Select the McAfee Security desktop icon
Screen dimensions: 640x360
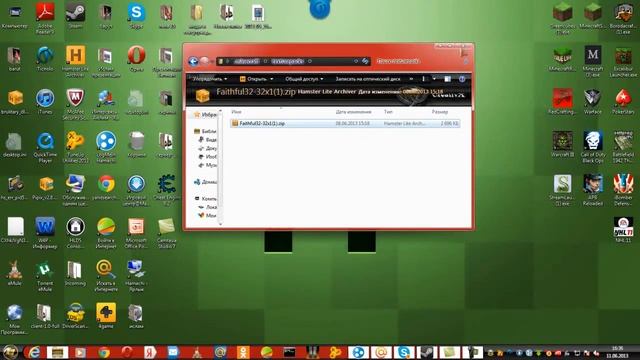point(75,104)
